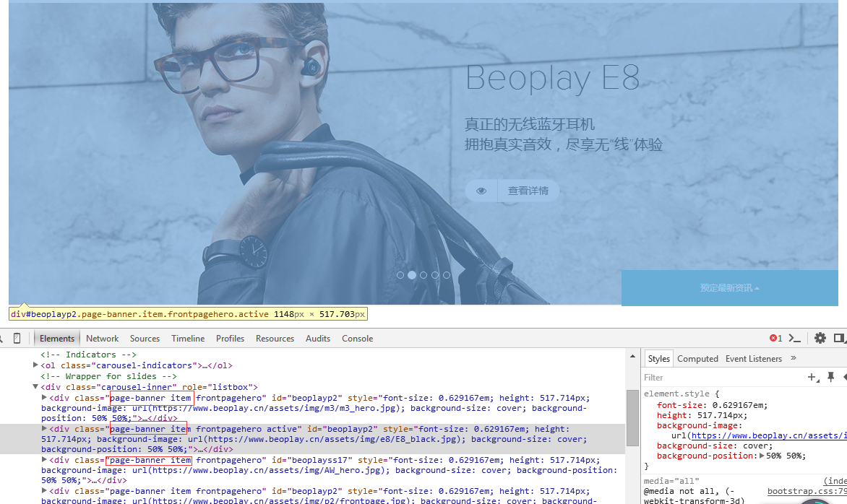The height and width of the screenshot is (504, 847).
Task: Show more sidebar tabs chevron
Action: pos(794,357)
